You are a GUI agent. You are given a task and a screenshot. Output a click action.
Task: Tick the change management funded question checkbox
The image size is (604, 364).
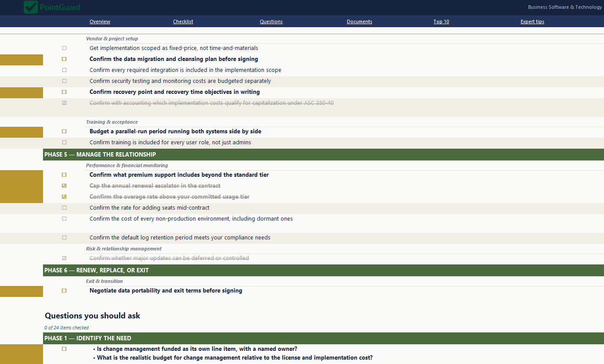[64, 349]
